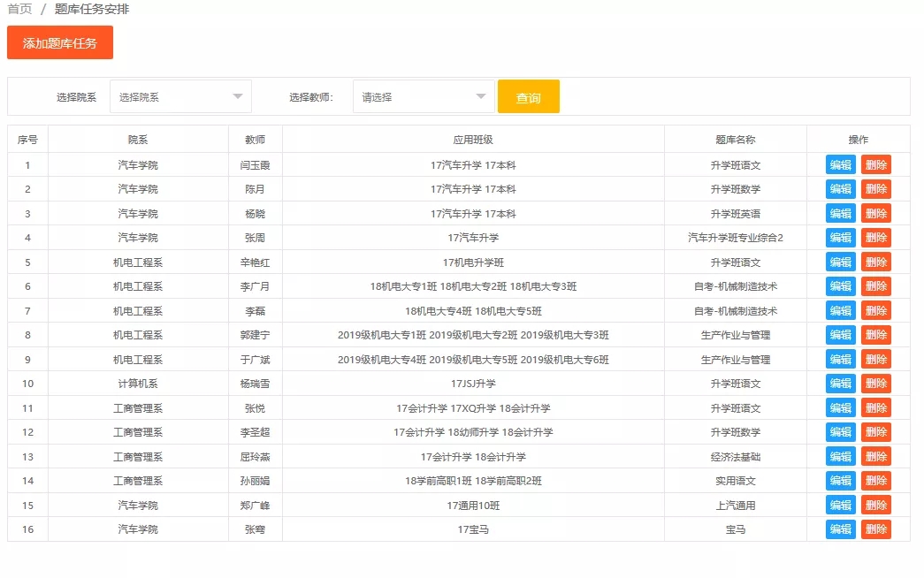
Task: Click the yellow 查询 button
Action: [528, 97]
